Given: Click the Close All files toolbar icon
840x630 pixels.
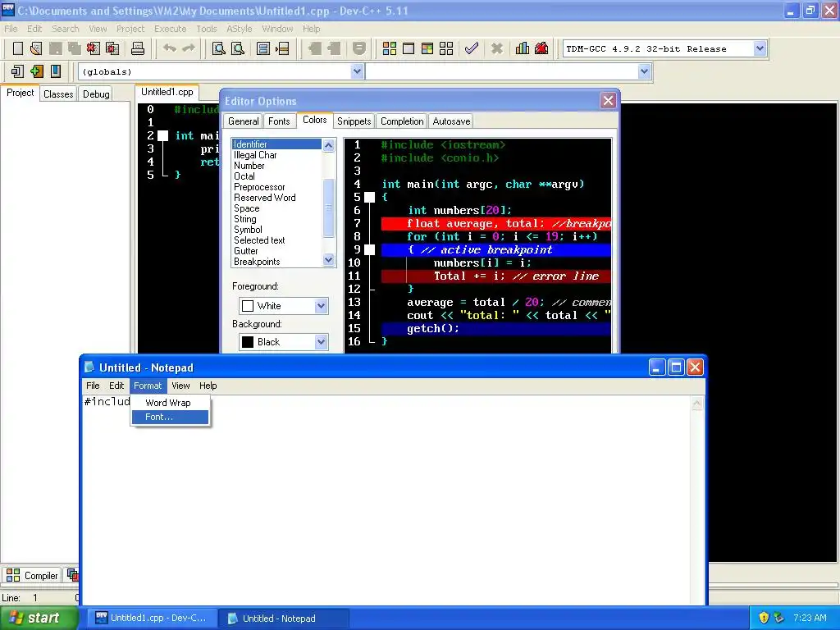Looking at the screenshot, I should 112,48.
